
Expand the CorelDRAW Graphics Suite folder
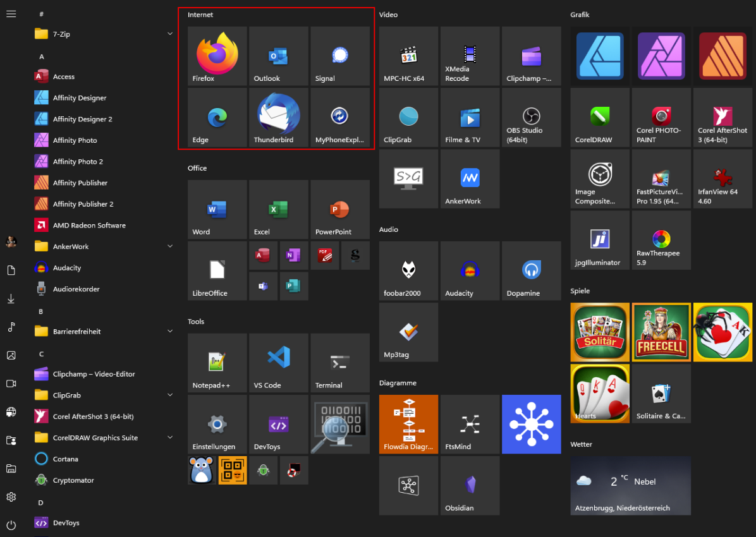170,438
